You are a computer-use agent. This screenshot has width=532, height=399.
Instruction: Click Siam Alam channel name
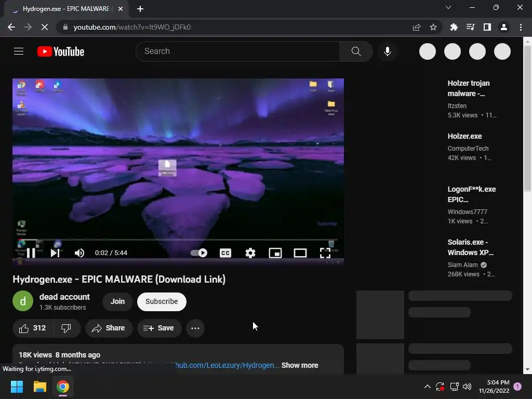point(462,264)
